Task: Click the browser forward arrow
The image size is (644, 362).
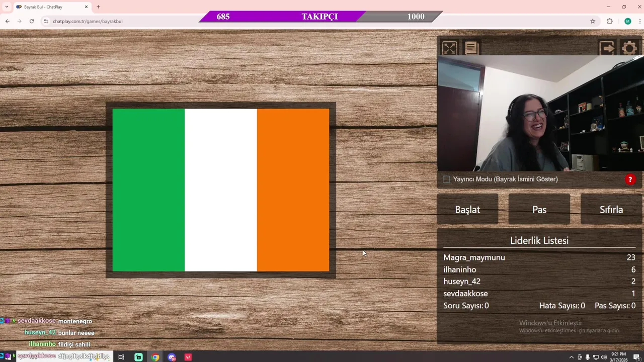Action: [20, 21]
